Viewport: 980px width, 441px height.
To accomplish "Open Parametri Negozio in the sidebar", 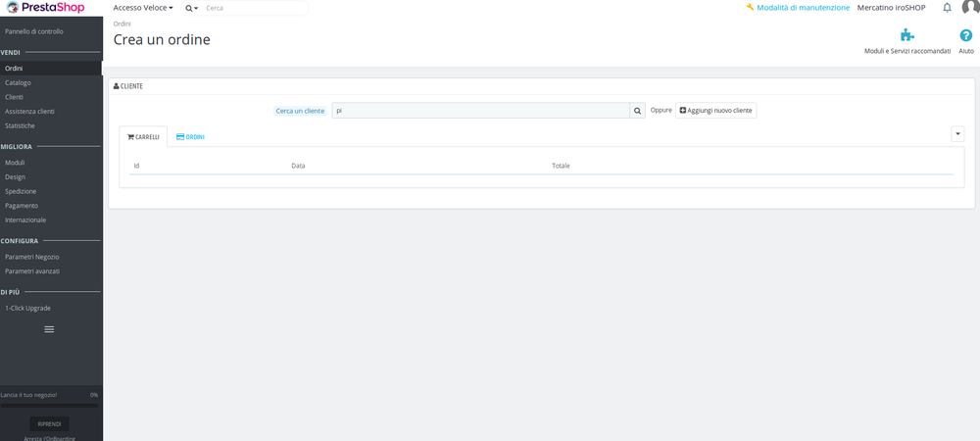I will (x=32, y=257).
